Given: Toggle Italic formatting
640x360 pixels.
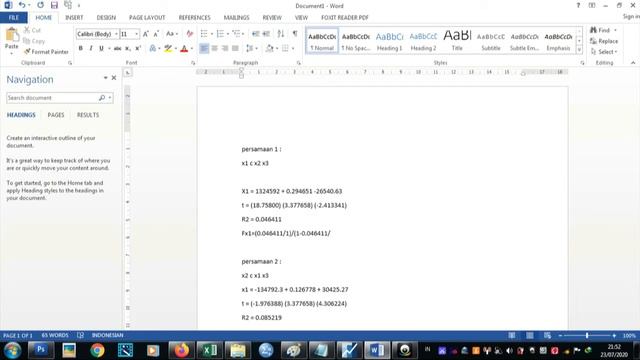Looking at the screenshot, I should 91,49.
